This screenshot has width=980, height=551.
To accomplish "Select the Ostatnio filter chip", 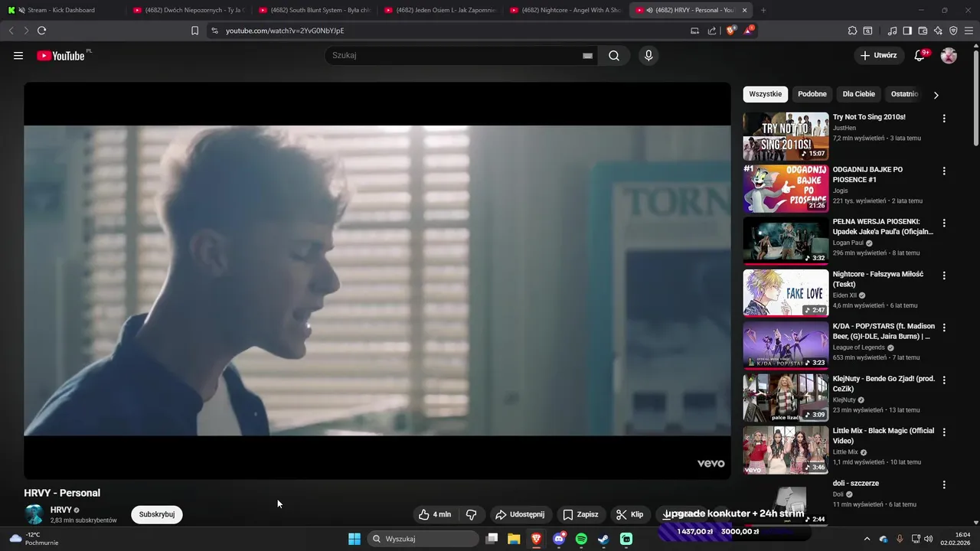I will 904,94.
